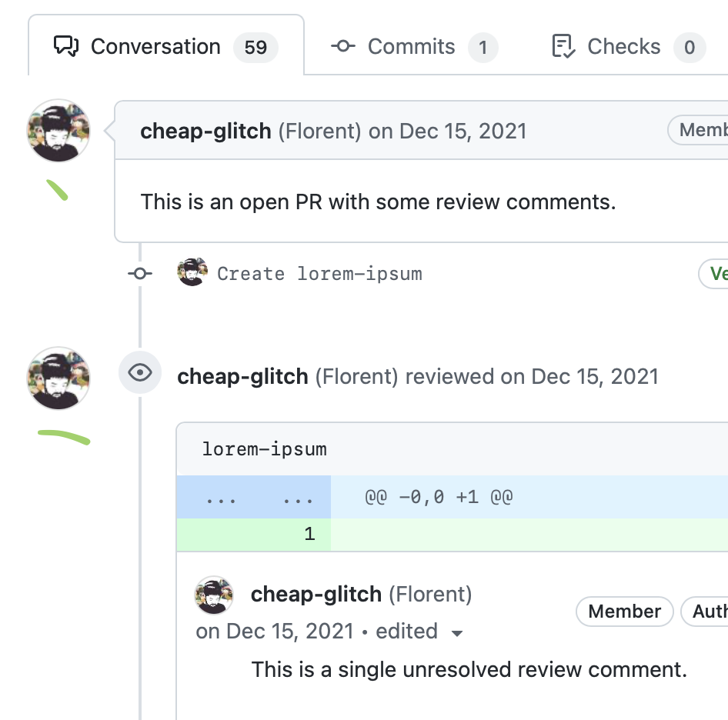Expand the Verified badge details
Image resolution: width=728 pixels, height=720 pixels.
point(718,274)
